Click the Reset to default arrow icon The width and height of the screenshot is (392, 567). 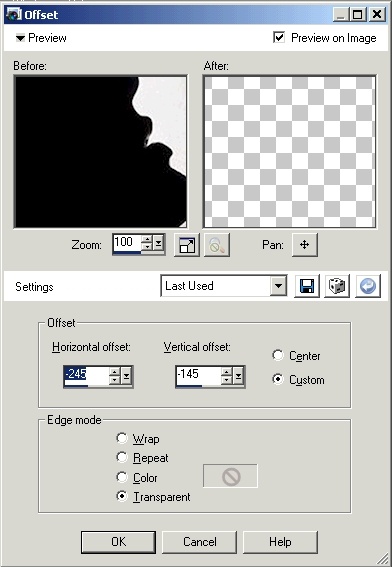[x=368, y=286]
